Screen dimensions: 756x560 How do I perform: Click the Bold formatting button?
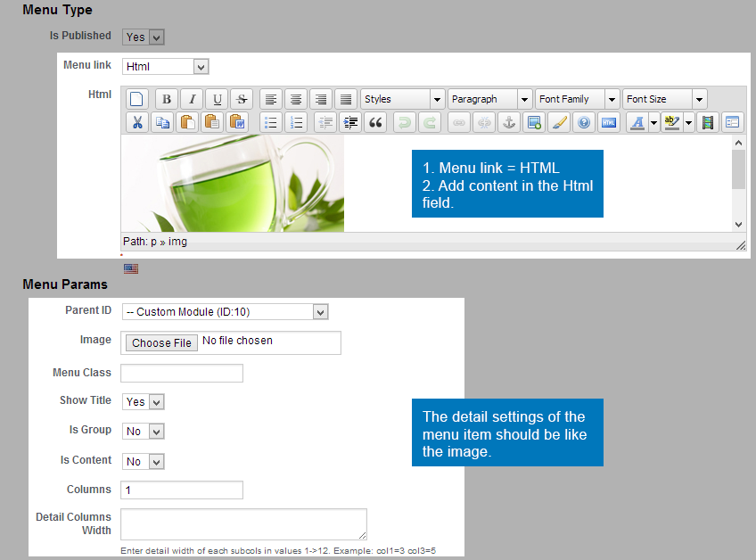166,99
